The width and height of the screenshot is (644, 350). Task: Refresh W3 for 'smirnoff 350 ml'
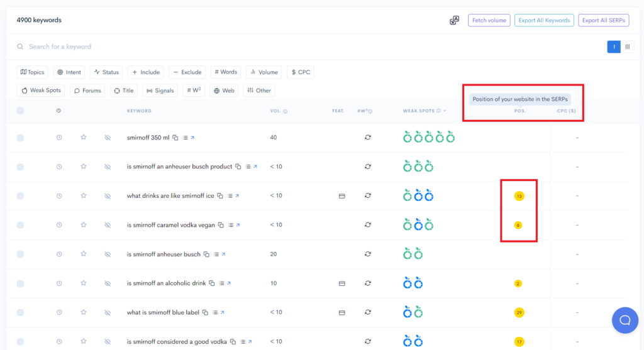pos(367,138)
